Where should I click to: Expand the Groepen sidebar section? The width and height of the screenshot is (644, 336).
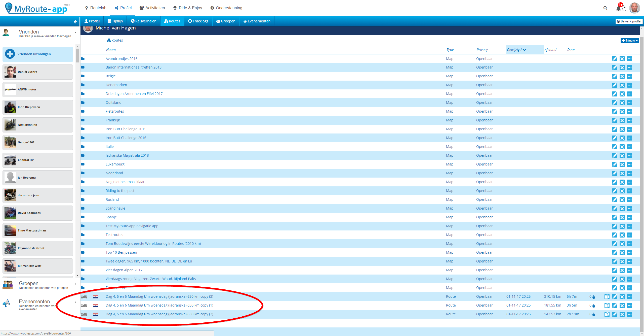(x=75, y=284)
